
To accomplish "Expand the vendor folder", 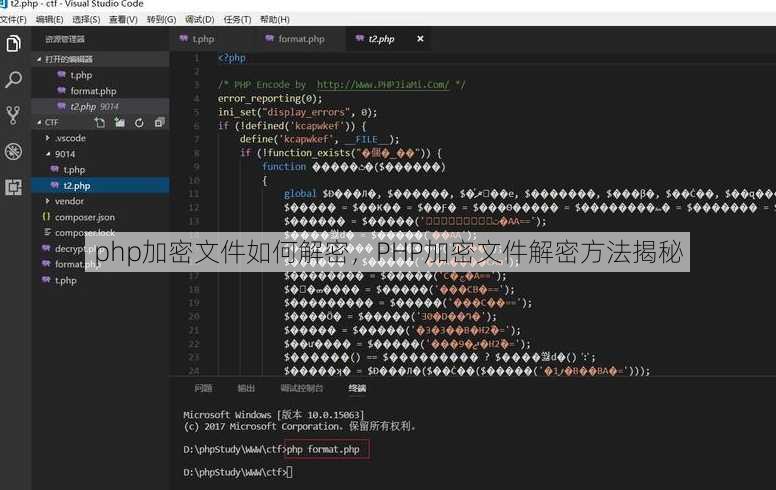I will coord(48,201).
